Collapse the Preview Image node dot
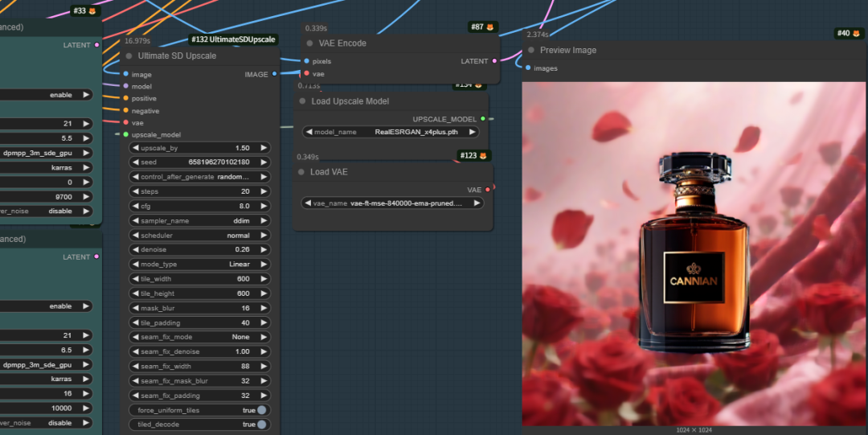Screen dimensions: 868x435 click(x=531, y=51)
